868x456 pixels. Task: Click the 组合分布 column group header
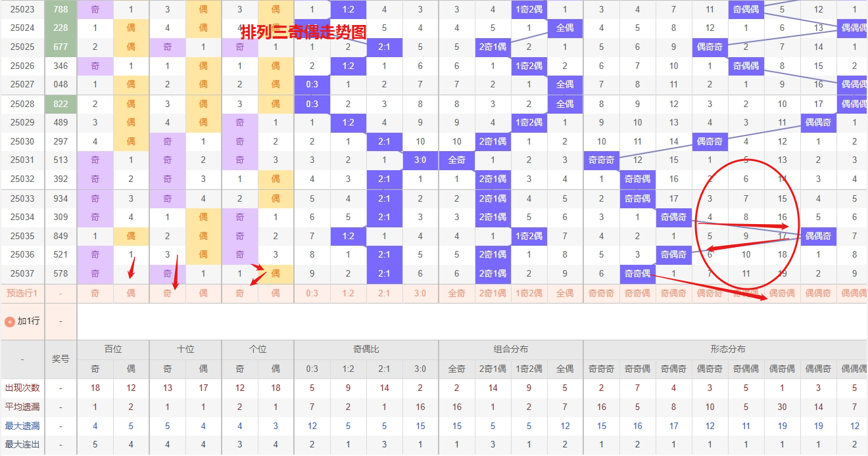click(511, 350)
